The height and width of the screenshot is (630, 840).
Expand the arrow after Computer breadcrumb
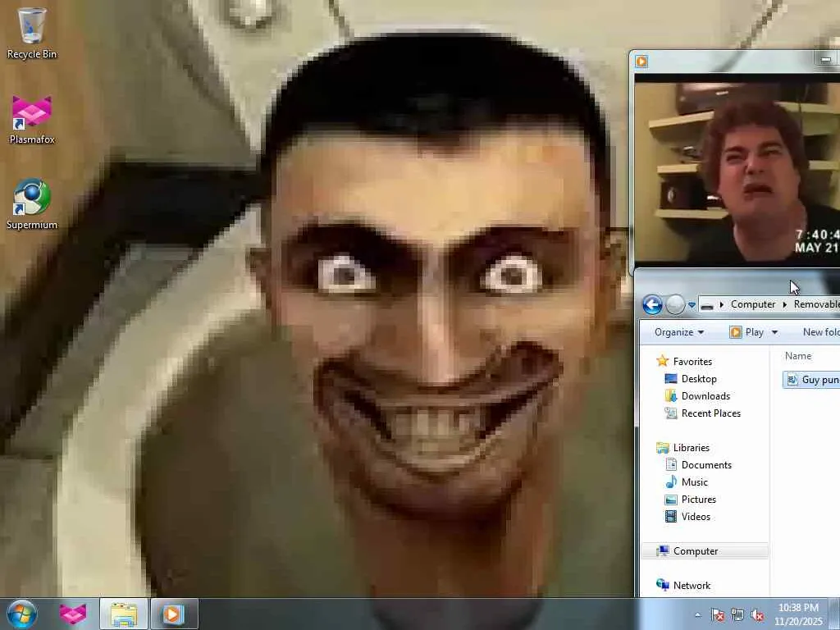(785, 304)
